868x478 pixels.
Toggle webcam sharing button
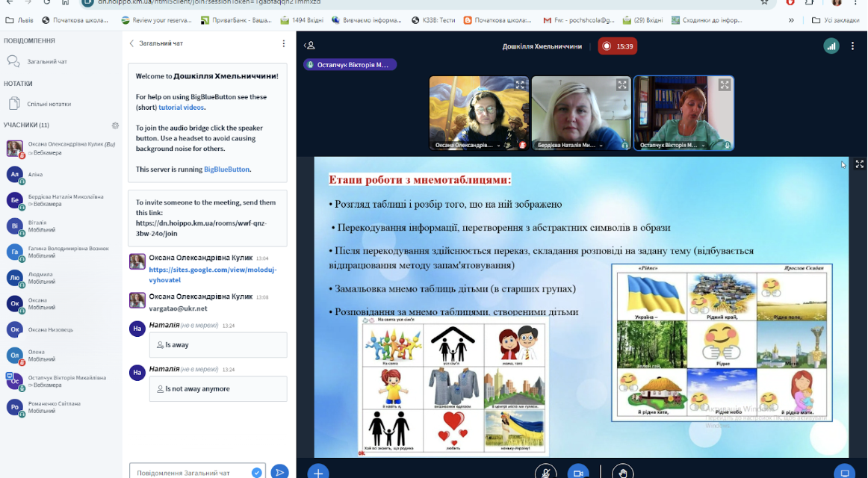pyautogui.click(x=578, y=473)
